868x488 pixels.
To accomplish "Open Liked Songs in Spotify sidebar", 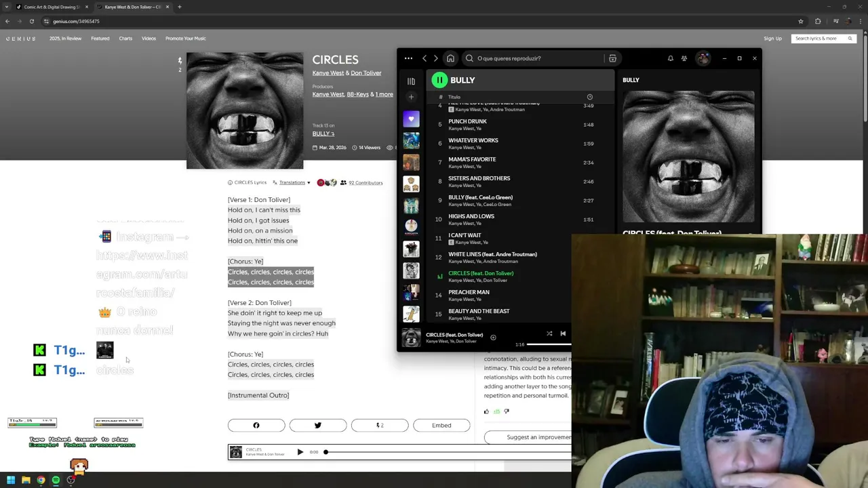I will (x=411, y=119).
